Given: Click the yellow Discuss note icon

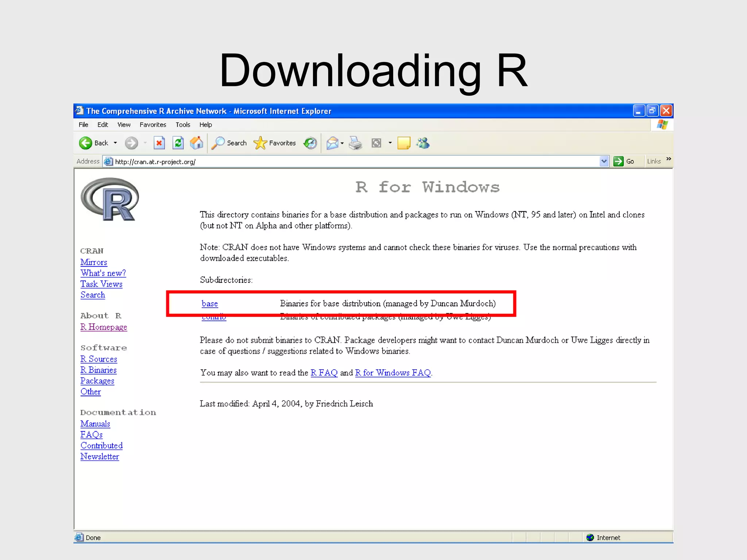Looking at the screenshot, I should pos(404,143).
